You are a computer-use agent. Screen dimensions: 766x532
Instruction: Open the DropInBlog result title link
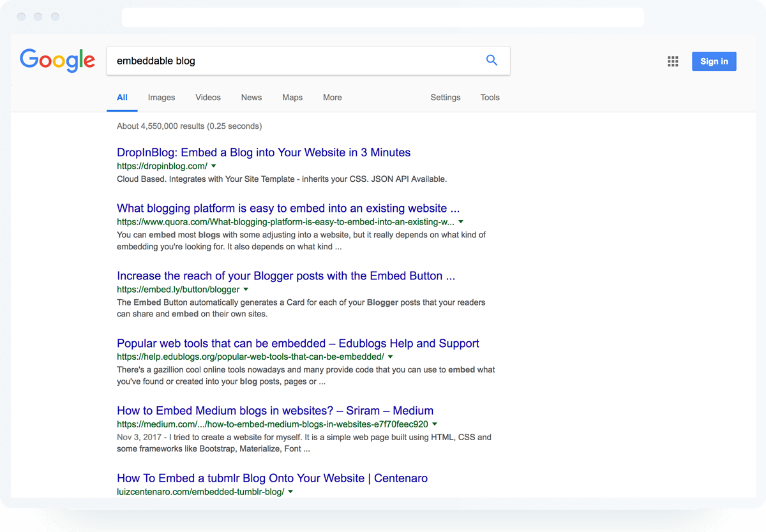click(264, 152)
